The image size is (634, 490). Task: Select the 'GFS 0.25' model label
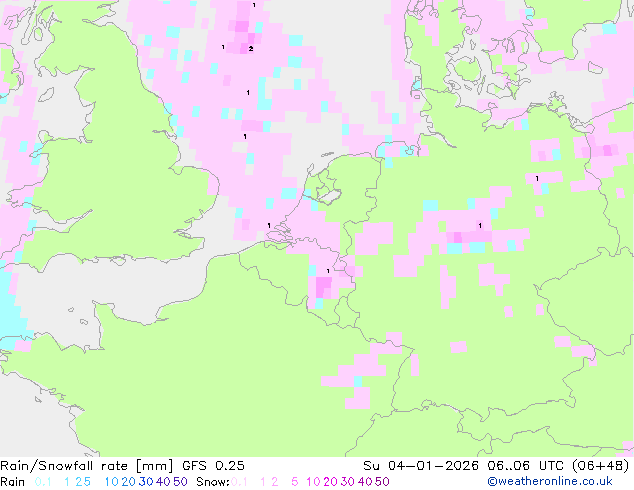pos(213,466)
